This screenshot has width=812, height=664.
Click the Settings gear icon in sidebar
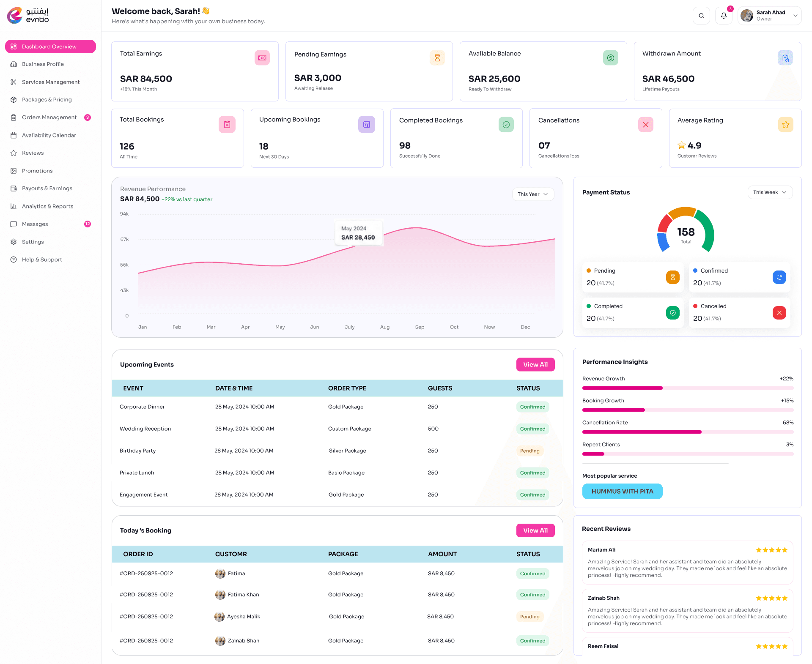pyautogui.click(x=14, y=242)
